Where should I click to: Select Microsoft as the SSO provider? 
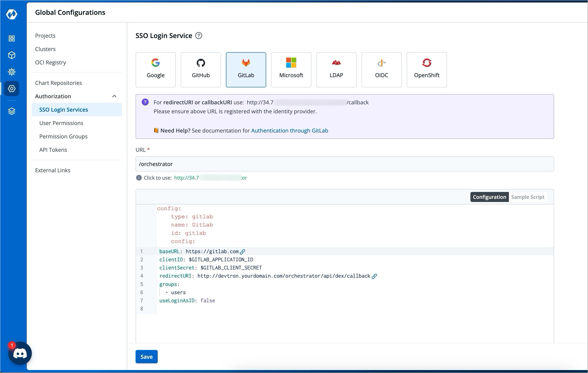(291, 70)
